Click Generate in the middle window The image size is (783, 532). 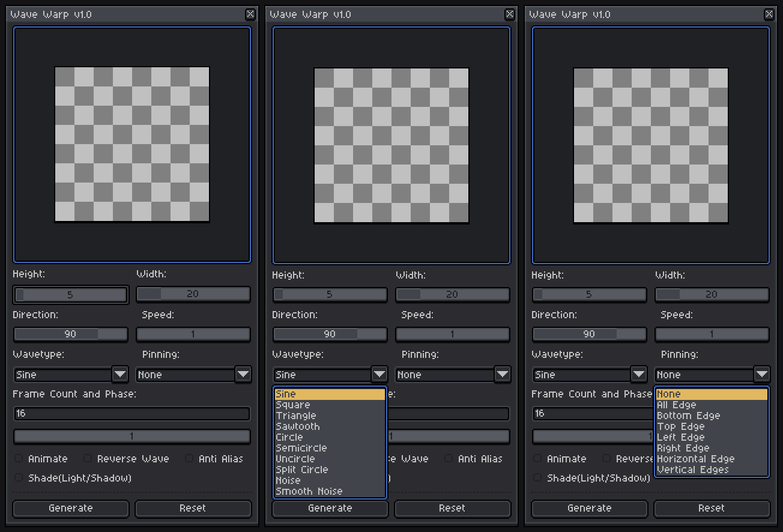(x=330, y=508)
